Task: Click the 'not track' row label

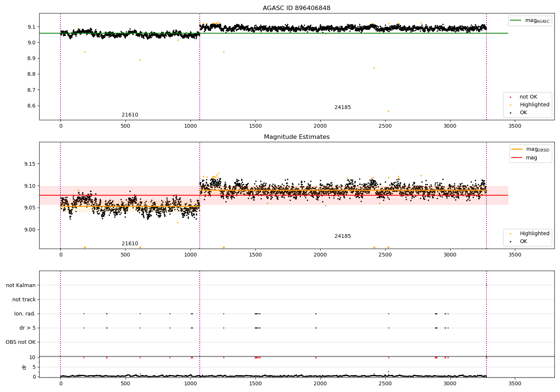Action: coord(24,299)
